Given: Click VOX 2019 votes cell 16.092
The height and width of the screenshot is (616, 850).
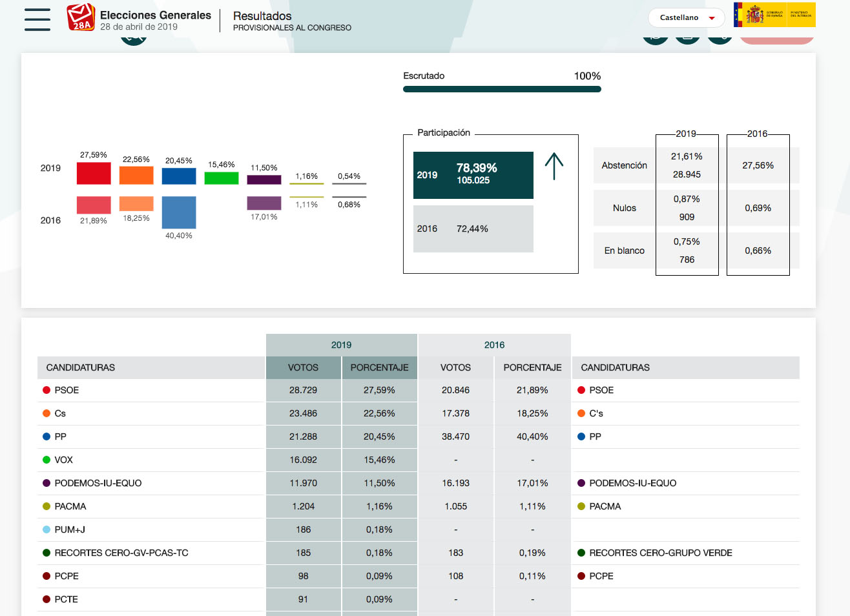Looking at the screenshot, I should click(304, 460).
